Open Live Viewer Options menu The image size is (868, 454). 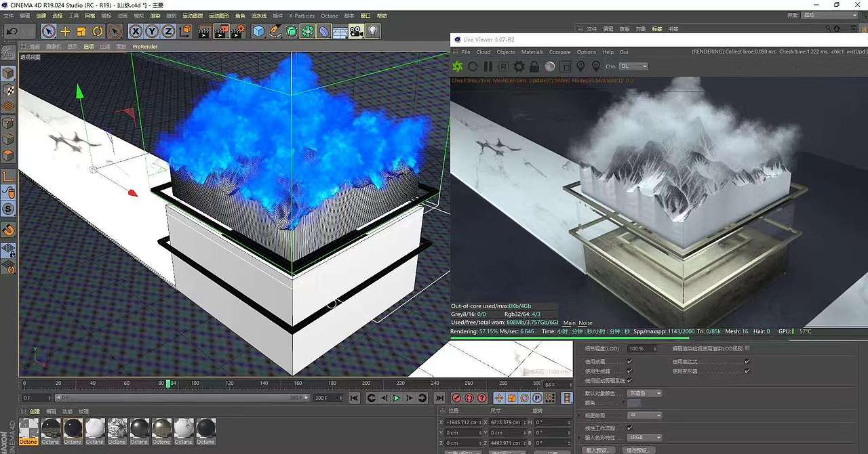(x=587, y=51)
